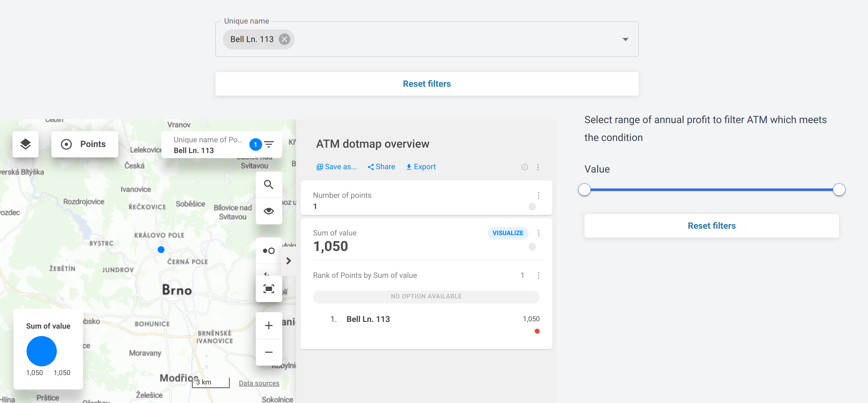
Task: Click the Export link
Action: pyautogui.click(x=421, y=167)
